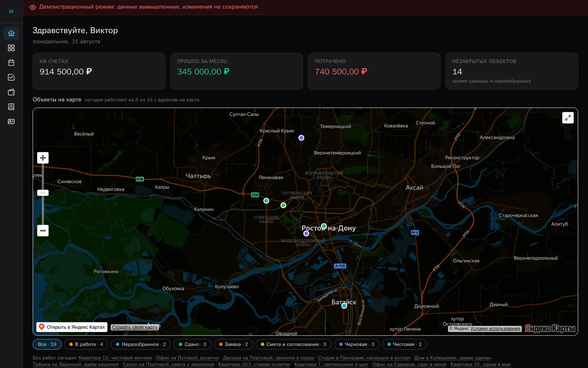Toggle the 'В работе · 4' filter
This screenshot has width=588, height=368.
[86, 344]
